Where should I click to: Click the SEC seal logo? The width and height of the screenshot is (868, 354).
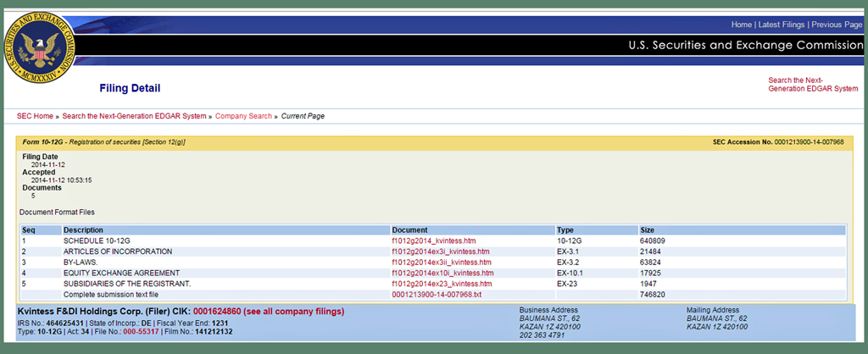pos(39,48)
